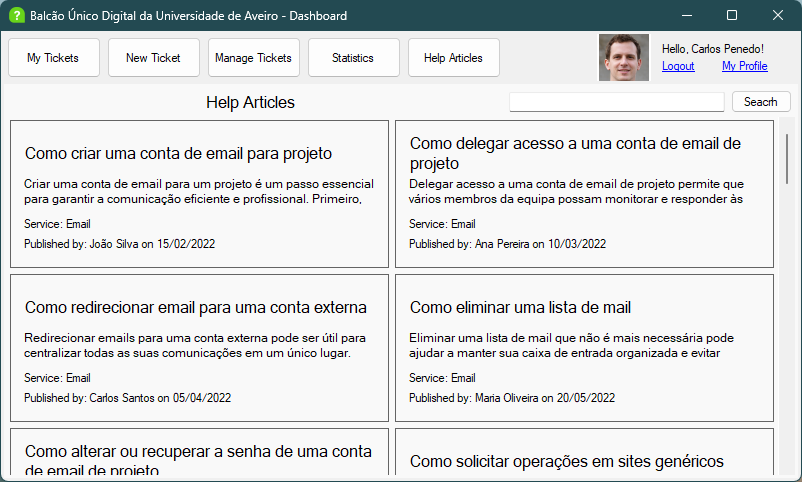This screenshot has width=802, height=482.
Task: Click the 'Help Articles' page heading
Action: point(250,102)
